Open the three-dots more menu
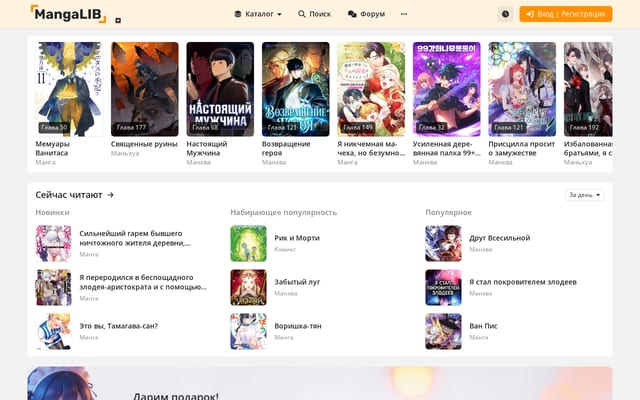This screenshot has width=640, height=400. (404, 14)
